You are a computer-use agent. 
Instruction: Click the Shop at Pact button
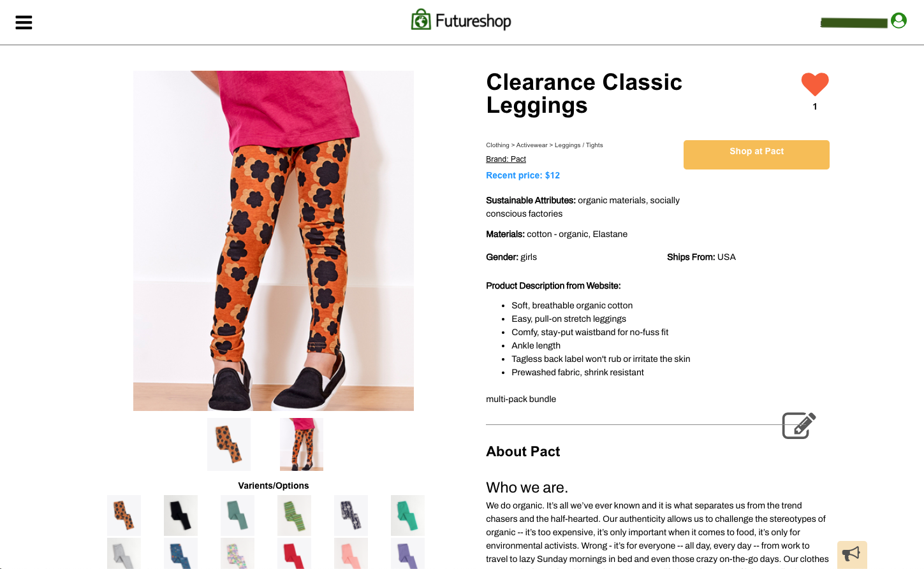[x=756, y=155]
